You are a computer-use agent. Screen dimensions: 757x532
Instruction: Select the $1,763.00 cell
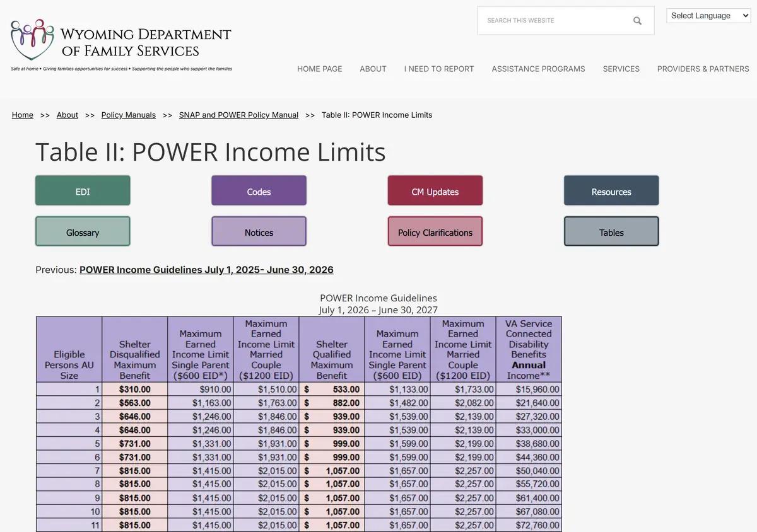click(x=266, y=403)
